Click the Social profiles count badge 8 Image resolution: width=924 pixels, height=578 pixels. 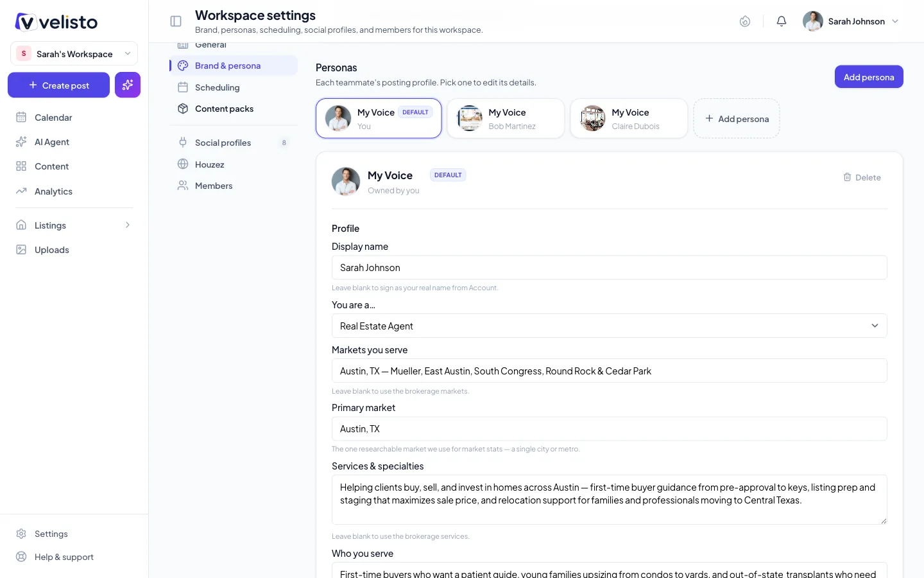[x=284, y=143]
